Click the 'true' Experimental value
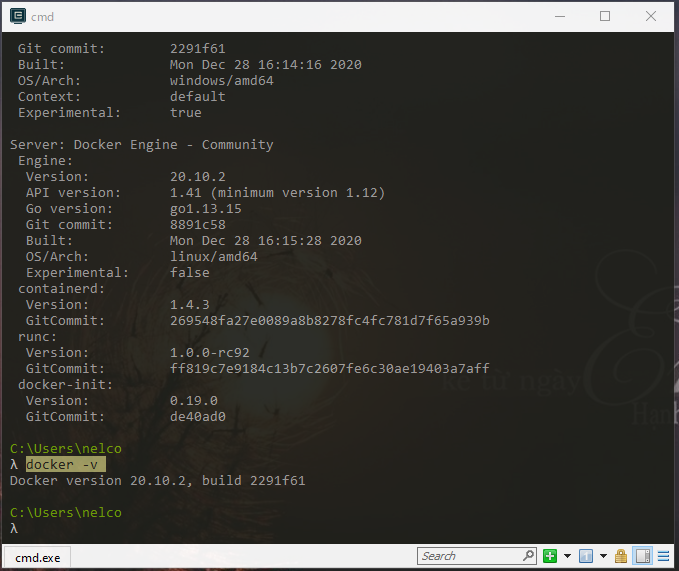The image size is (679, 571). pos(186,113)
